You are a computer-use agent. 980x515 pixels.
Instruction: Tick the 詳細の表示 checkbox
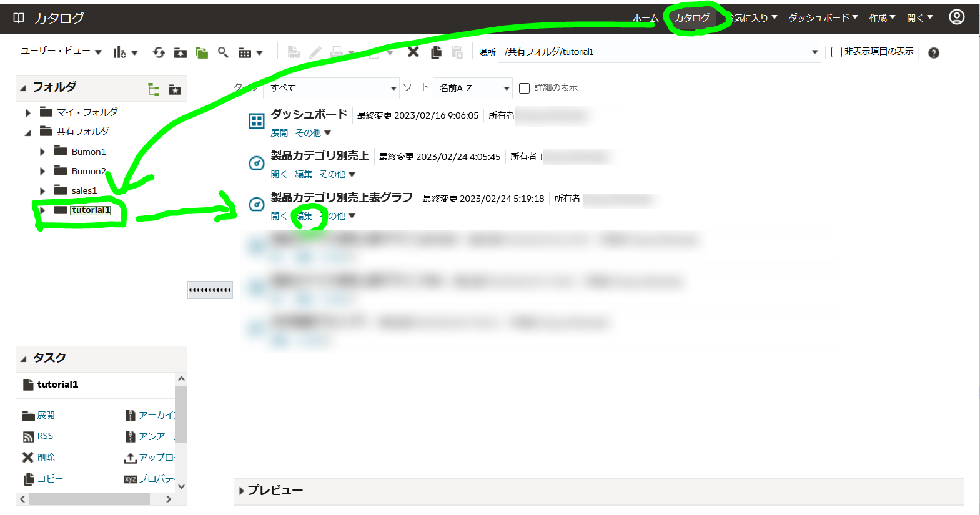pyautogui.click(x=525, y=88)
